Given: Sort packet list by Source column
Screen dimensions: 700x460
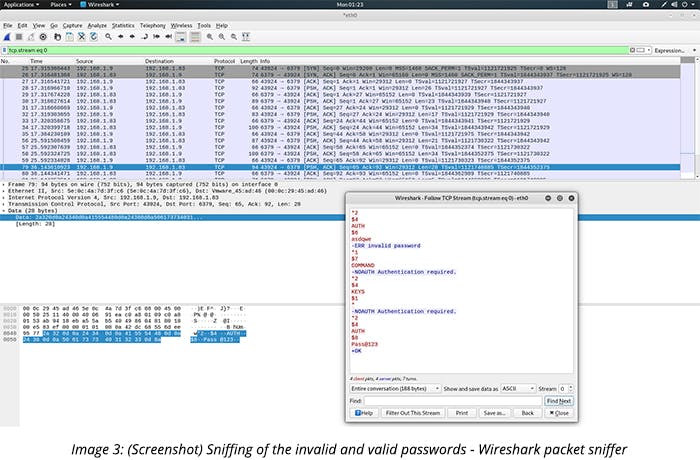Looking at the screenshot, I should [x=84, y=61].
